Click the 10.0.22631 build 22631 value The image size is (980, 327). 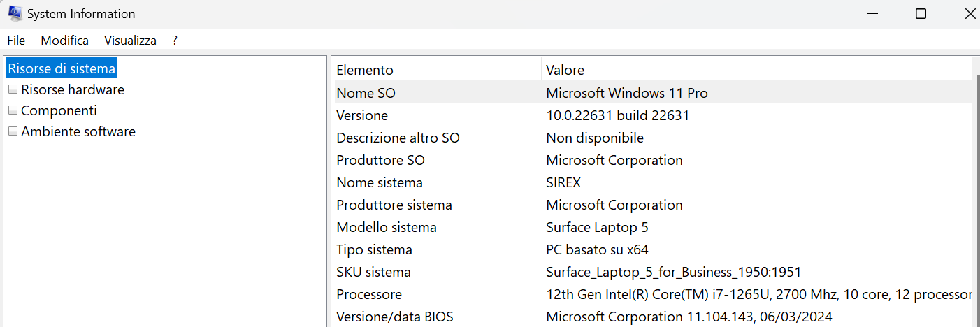618,115
